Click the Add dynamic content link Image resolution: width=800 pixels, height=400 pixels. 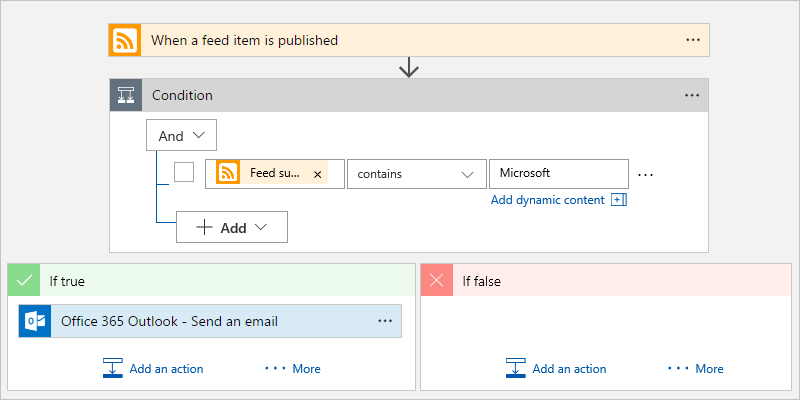(548, 200)
